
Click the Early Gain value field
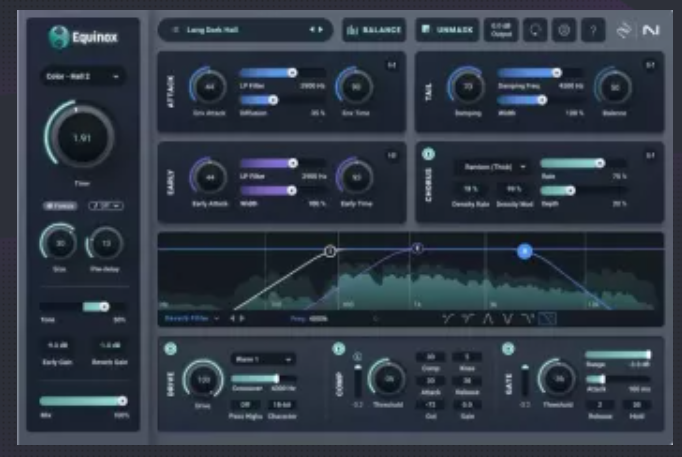57,345
